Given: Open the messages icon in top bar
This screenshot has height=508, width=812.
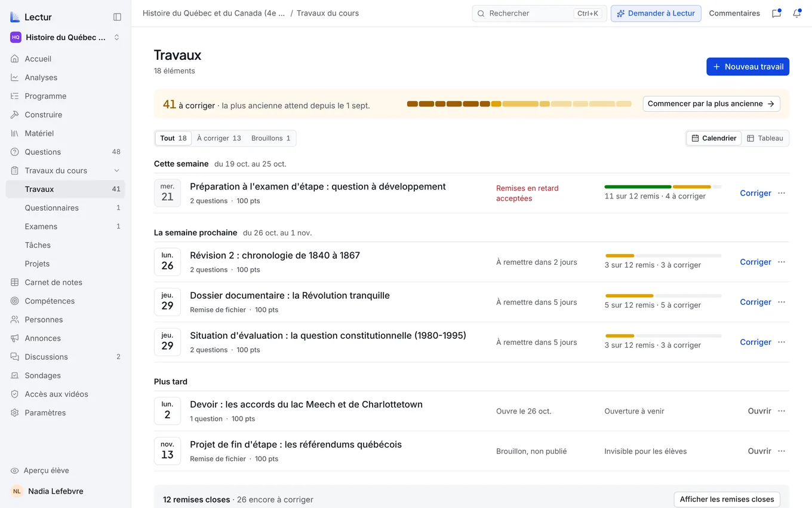Looking at the screenshot, I should pos(776,13).
